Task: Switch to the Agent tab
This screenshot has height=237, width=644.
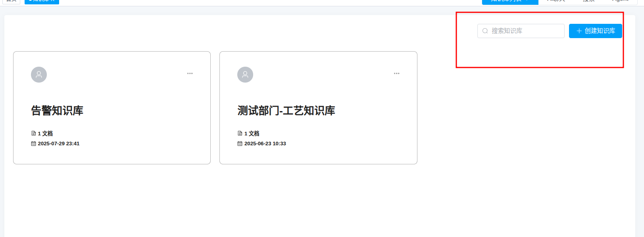Action: (620, 1)
